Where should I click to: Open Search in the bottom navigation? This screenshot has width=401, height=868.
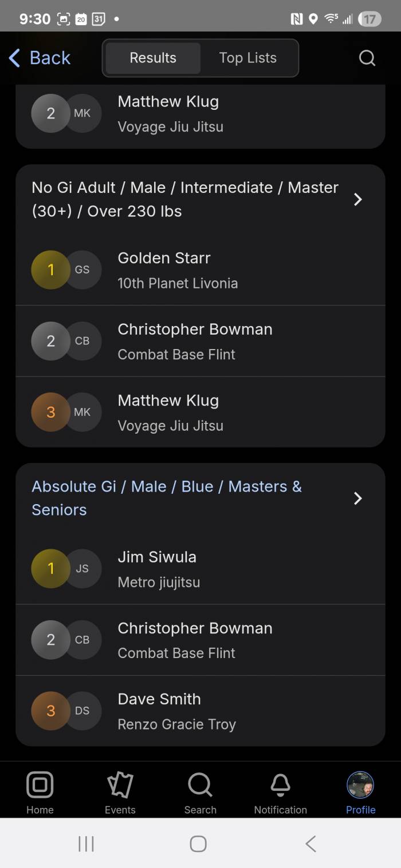pos(200,792)
